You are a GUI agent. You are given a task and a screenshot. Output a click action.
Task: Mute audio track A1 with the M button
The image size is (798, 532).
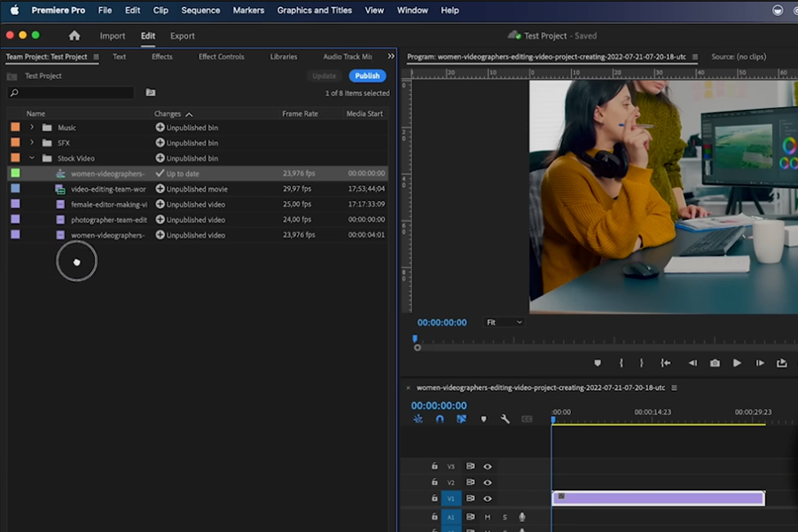tap(488, 517)
